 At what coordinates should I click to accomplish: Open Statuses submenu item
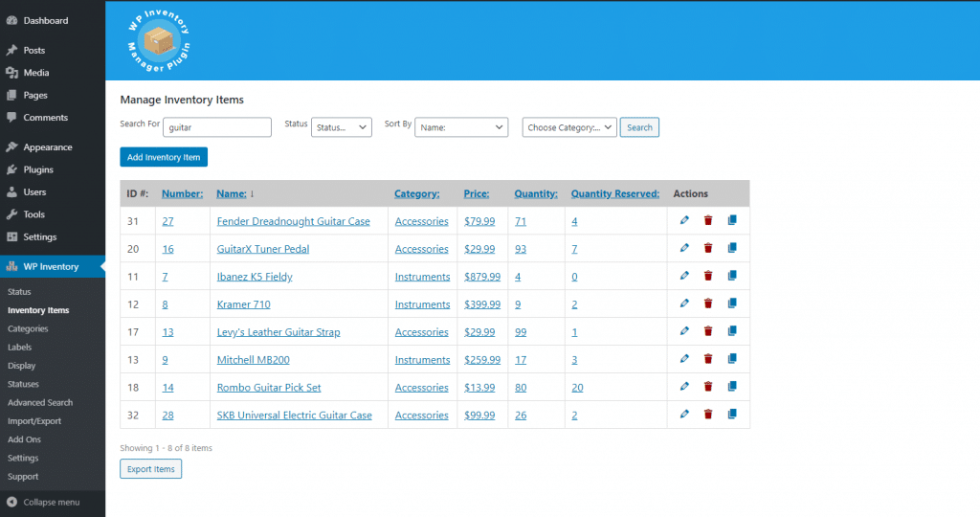(x=23, y=384)
